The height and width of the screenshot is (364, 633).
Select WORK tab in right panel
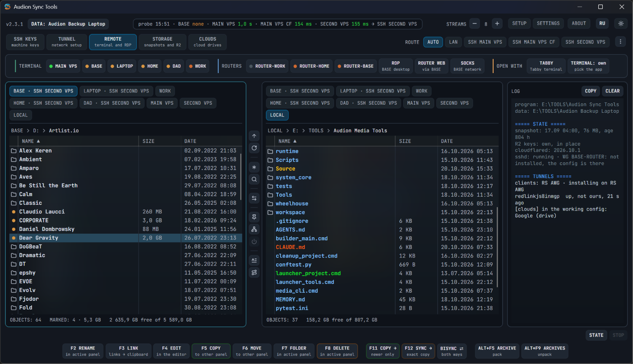[x=421, y=91]
